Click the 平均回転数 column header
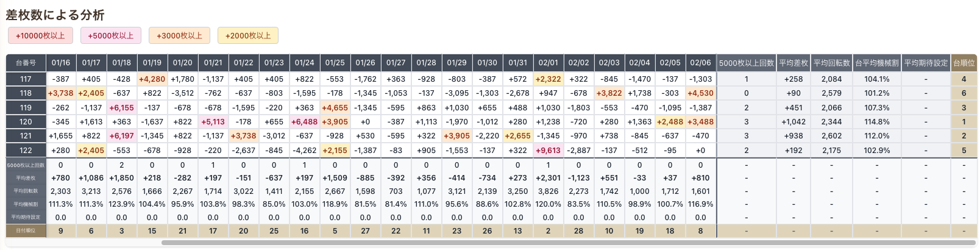Viewport: 980px width, 250px height. [x=831, y=63]
